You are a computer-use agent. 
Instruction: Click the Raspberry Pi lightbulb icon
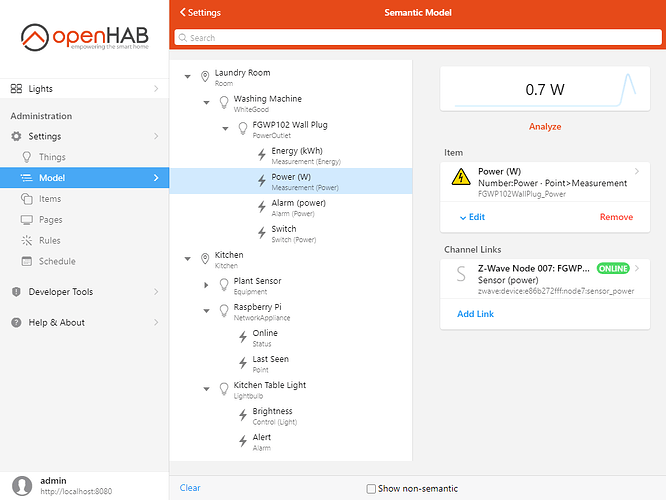tap(224, 311)
